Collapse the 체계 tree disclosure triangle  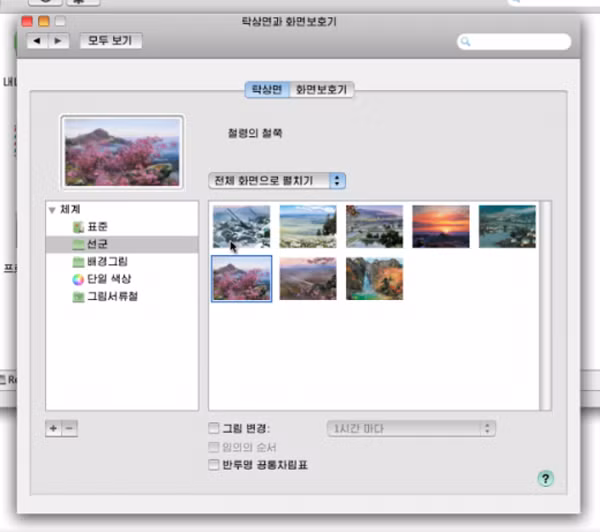point(51,210)
